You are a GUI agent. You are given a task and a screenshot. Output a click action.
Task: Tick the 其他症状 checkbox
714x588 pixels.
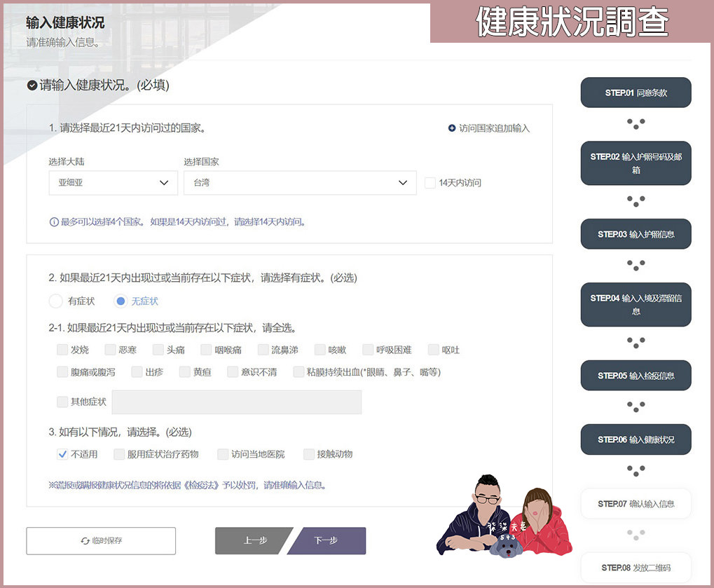pyautogui.click(x=62, y=402)
